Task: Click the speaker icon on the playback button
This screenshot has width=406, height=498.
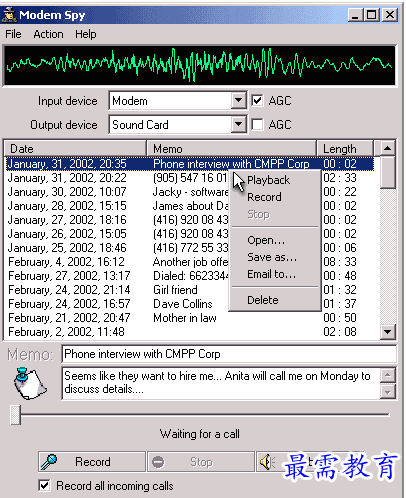Action: click(x=267, y=462)
